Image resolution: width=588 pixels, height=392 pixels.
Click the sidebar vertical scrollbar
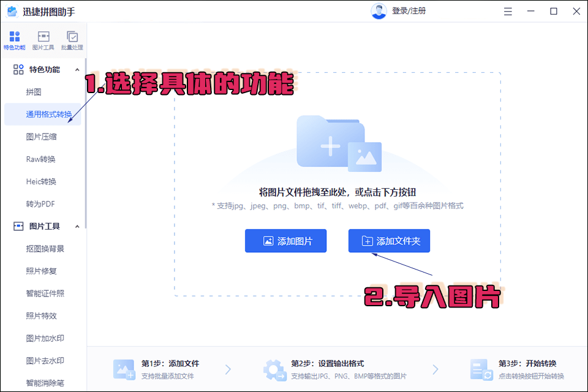[x=86, y=143]
